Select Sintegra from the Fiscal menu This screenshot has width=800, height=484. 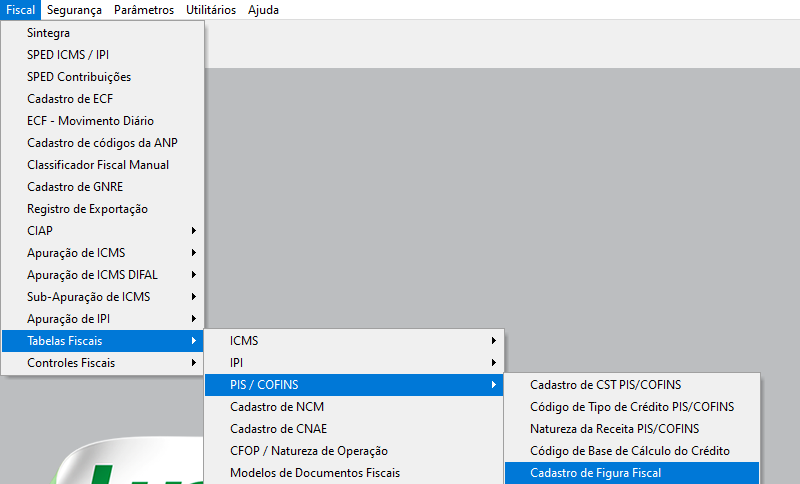point(48,33)
